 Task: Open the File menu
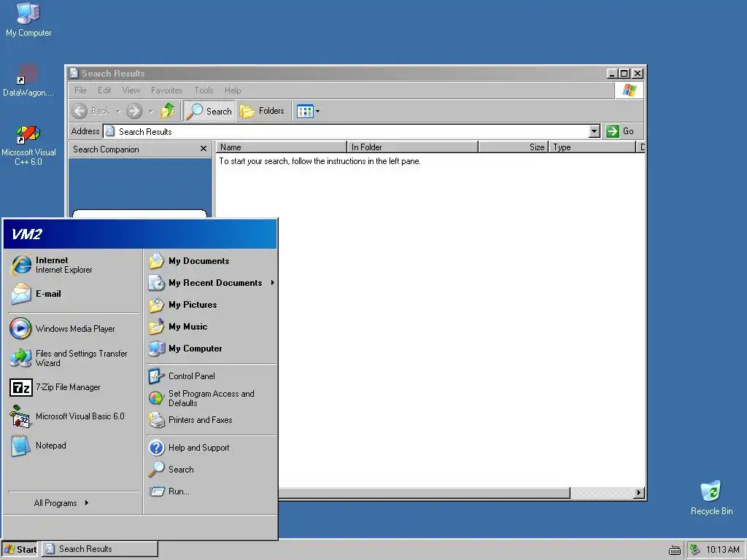pos(80,90)
